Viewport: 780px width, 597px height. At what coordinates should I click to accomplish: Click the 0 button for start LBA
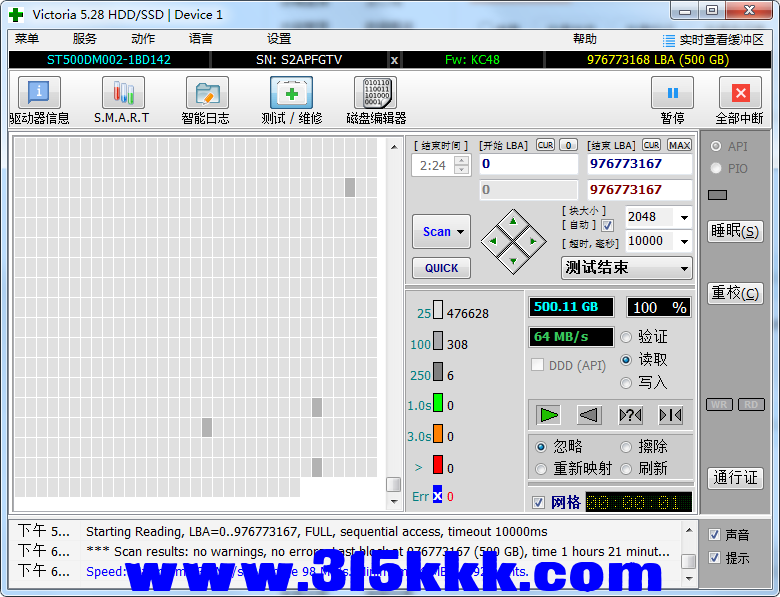[x=568, y=145]
